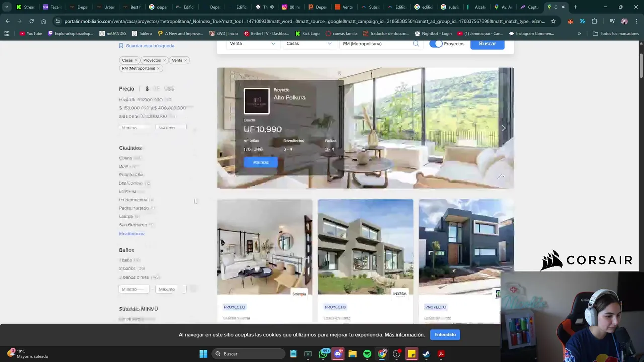Filter by city San Bernardo
644x362 pixels.
tap(133, 225)
